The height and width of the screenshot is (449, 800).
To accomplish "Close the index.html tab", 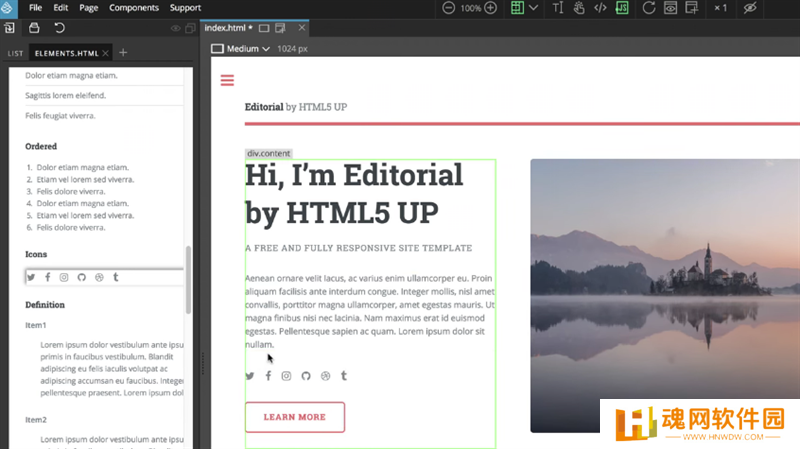I will [x=302, y=28].
